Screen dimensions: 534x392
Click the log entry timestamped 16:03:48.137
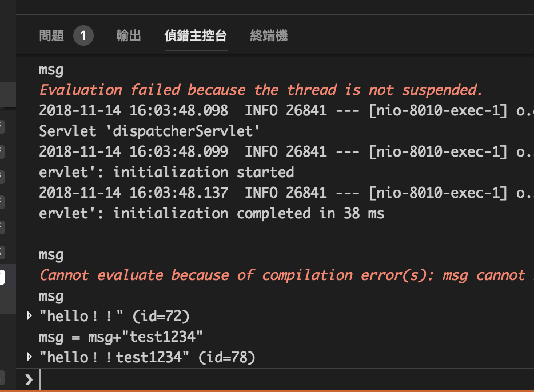286,193
